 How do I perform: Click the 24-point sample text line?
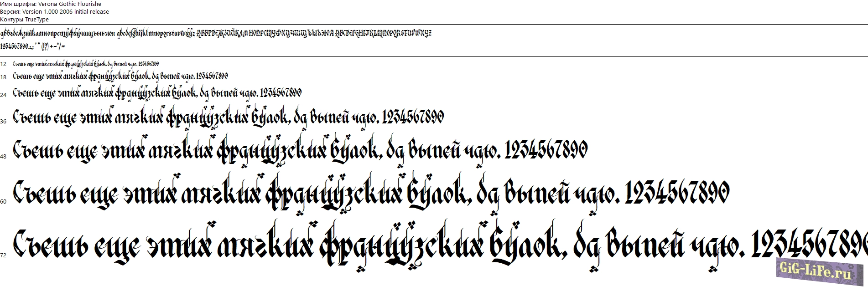[x=157, y=93]
